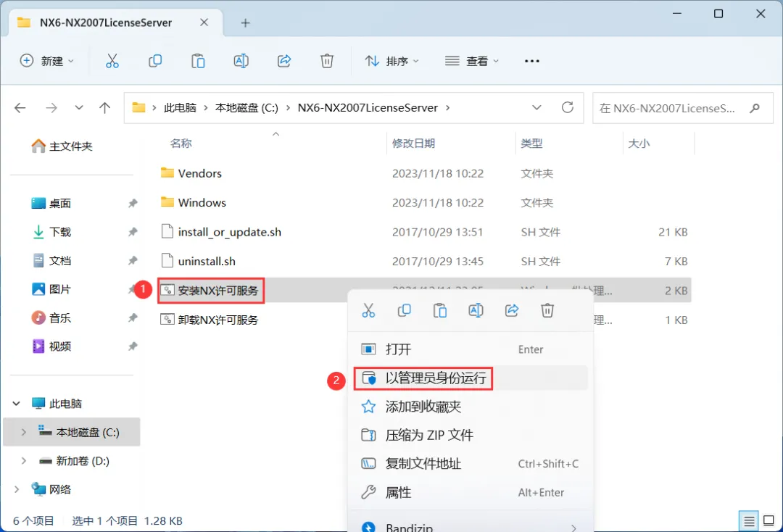Click the Delete icon in the context menu
The width and height of the screenshot is (783, 532).
click(x=547, y=310)
